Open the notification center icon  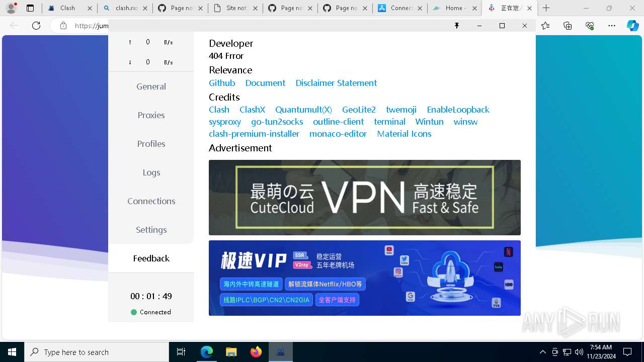tap(627, 352)
